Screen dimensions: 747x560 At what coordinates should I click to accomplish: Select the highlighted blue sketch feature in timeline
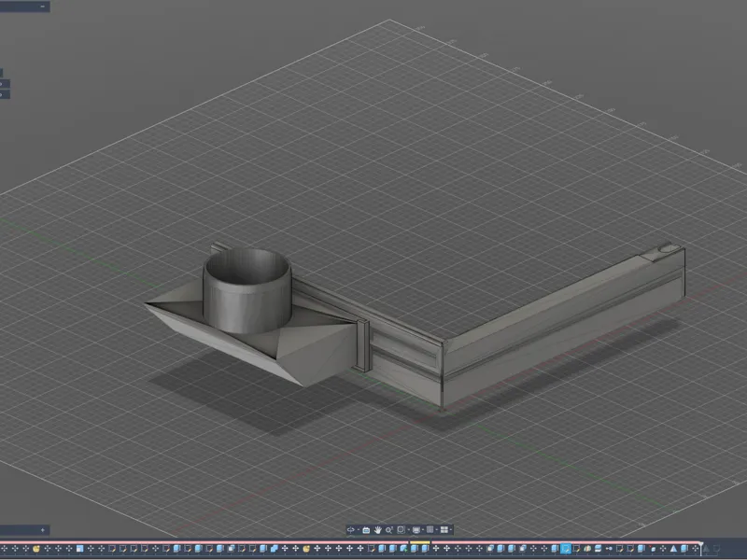(566, 549)
